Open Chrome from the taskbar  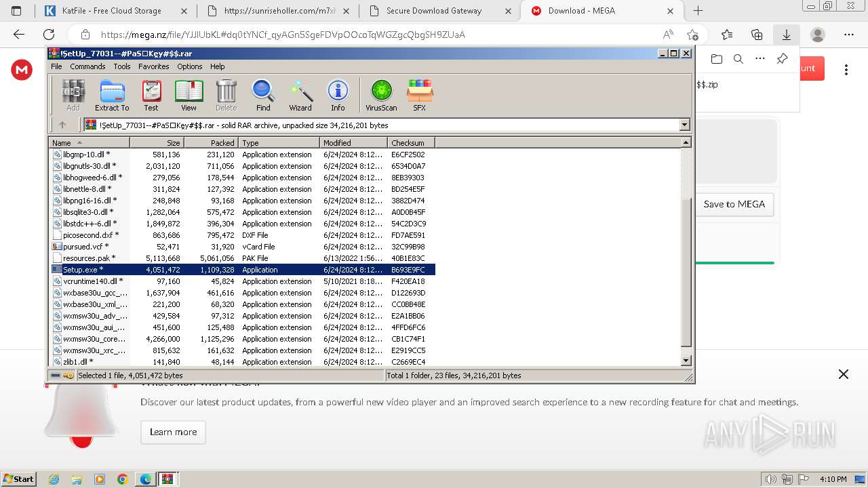[x=122, y=479]
